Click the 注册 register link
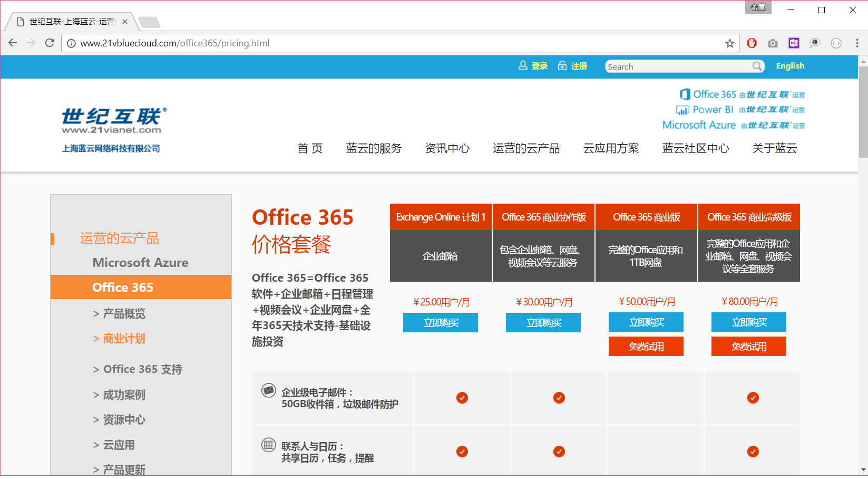 (573, 66)
